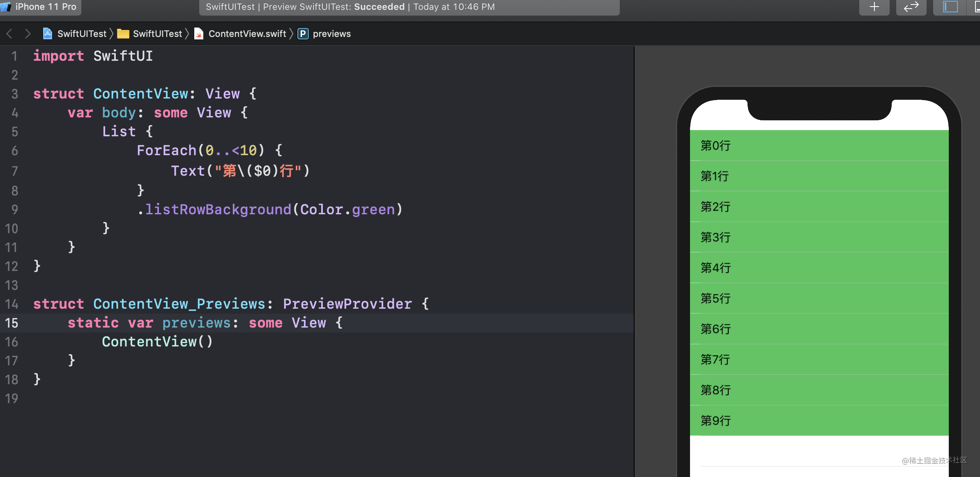Screen dimensions: 980x477
Task: Select the iPhone 11 Pro run destination
Action: (40, 7)
